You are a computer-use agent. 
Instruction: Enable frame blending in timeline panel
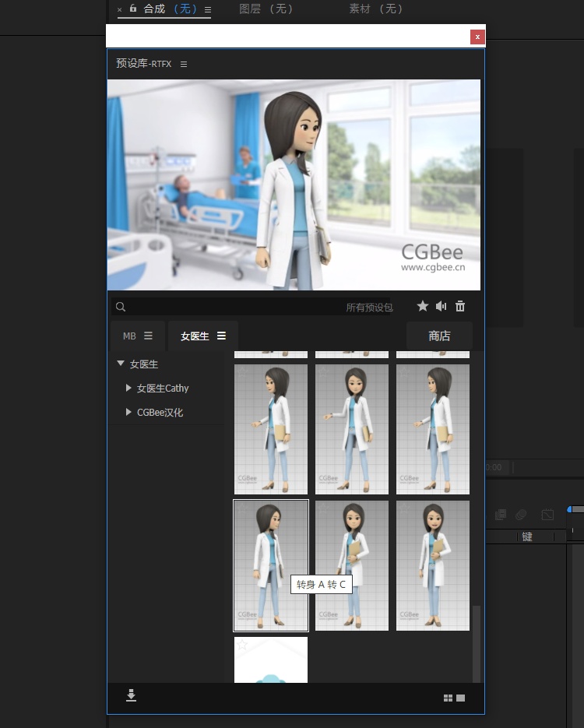[x=501, y=515]
